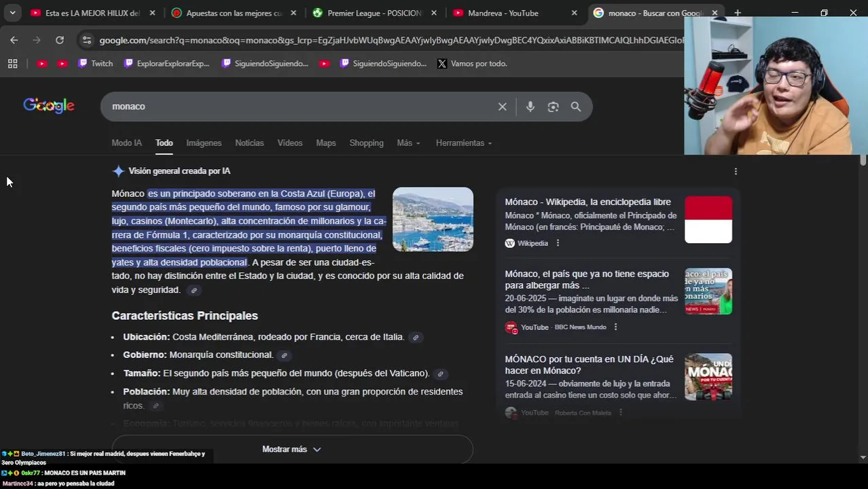
Task: Open the first YouTube bookmark icon
Action: pos(42,63)
